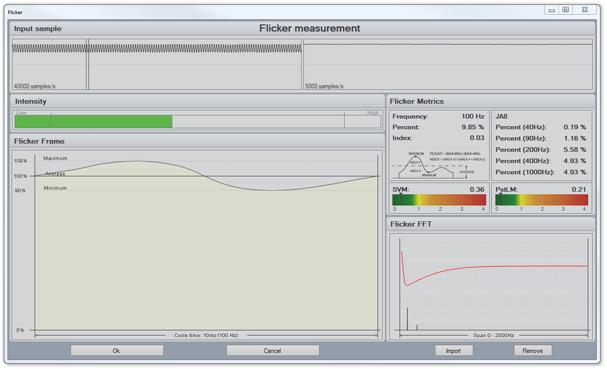This screenshot has height=369, width=607.
Task: Click the vertical marker in input waveform
Action: (88, 64)
